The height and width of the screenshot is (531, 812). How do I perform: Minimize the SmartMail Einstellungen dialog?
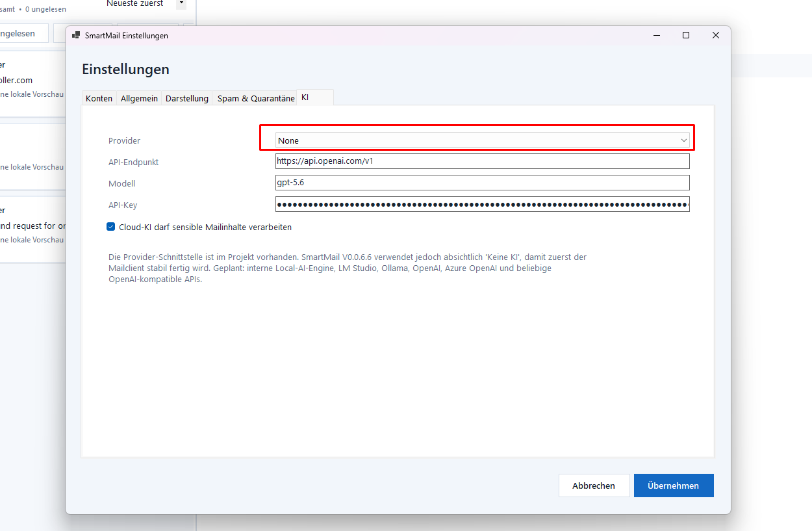tap(656, 35)
